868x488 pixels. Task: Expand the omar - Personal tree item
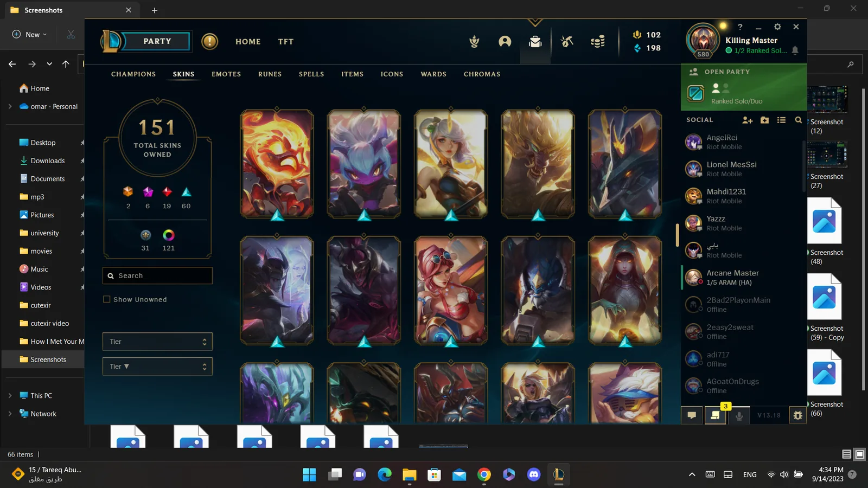coord(10,106)
